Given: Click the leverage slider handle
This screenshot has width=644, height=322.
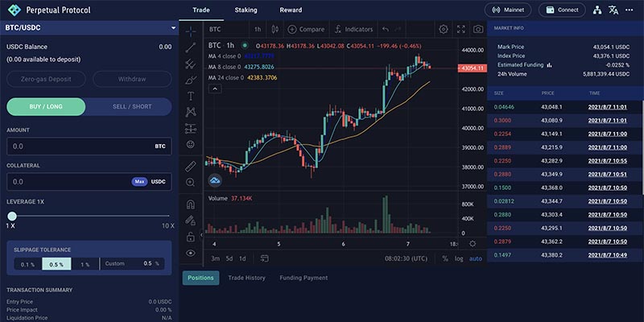Looking at the screenshot, I should [12, 216].
